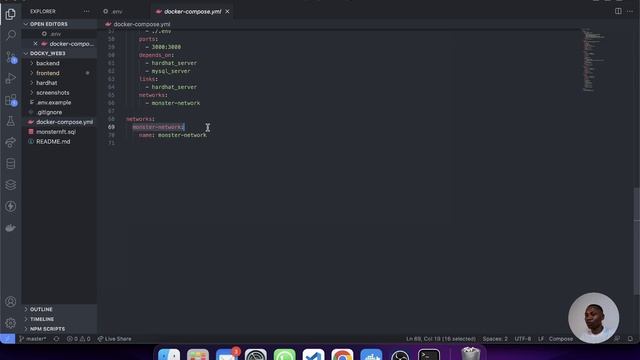This screenshot has height=360, width=640.
Task: Open Google Chrome from the Dock
Action: pyautogui.click(x=342, y=354)
